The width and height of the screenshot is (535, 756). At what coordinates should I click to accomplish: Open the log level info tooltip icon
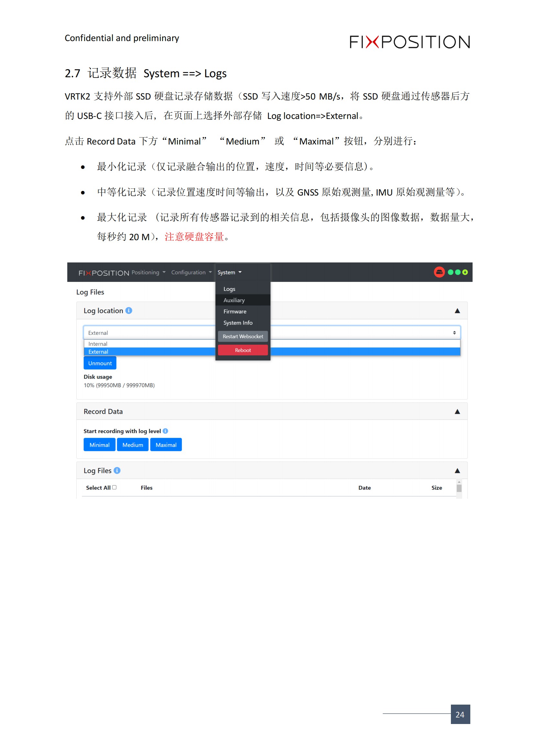pyautogui.click(x=165, y=431)
